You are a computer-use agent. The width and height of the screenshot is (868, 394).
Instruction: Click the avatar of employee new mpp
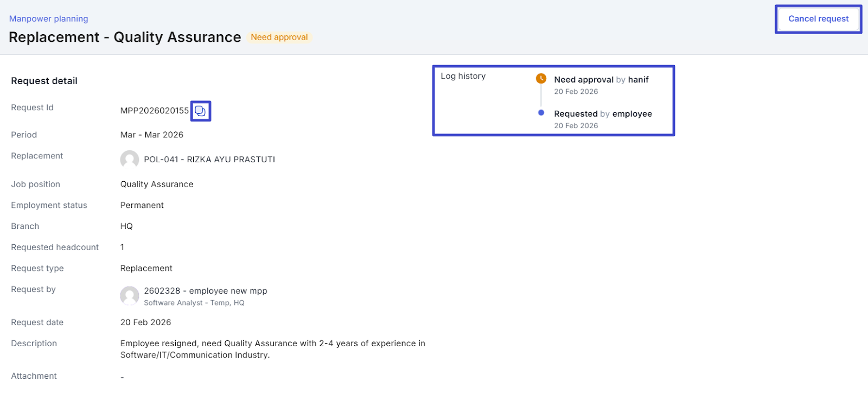[129, 296]
